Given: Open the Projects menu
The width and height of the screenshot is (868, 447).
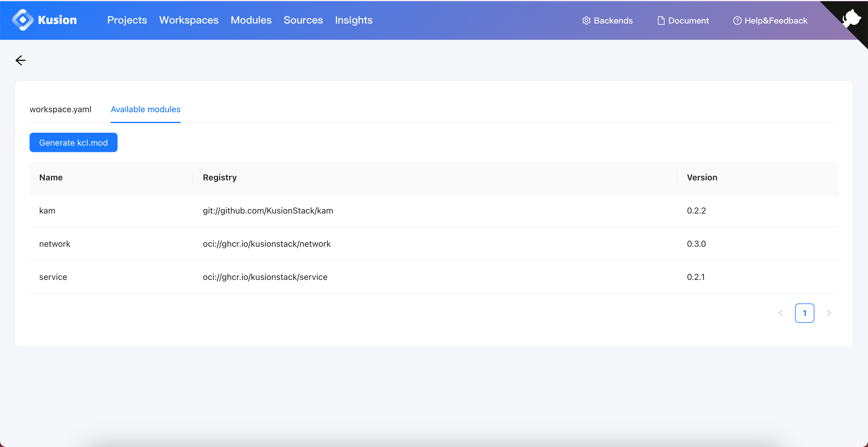Looking at the screenshot, I should [127, 20].
